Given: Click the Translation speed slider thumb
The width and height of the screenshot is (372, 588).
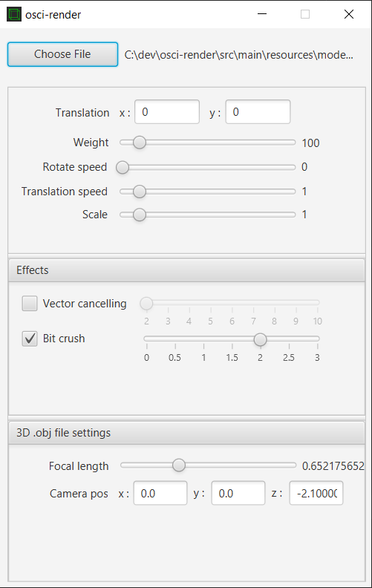Looking at the screenshot, I should pyautogui.click(x=140, y=192).
